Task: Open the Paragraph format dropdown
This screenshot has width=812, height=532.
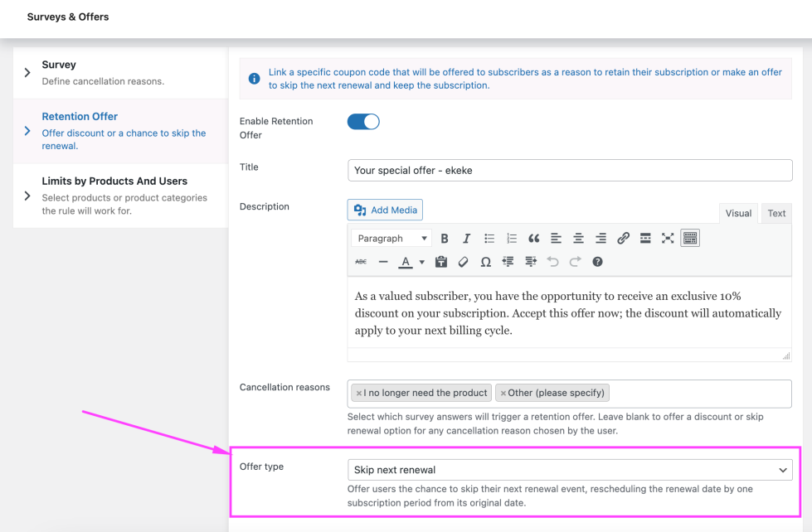Action: coord(391,239)
